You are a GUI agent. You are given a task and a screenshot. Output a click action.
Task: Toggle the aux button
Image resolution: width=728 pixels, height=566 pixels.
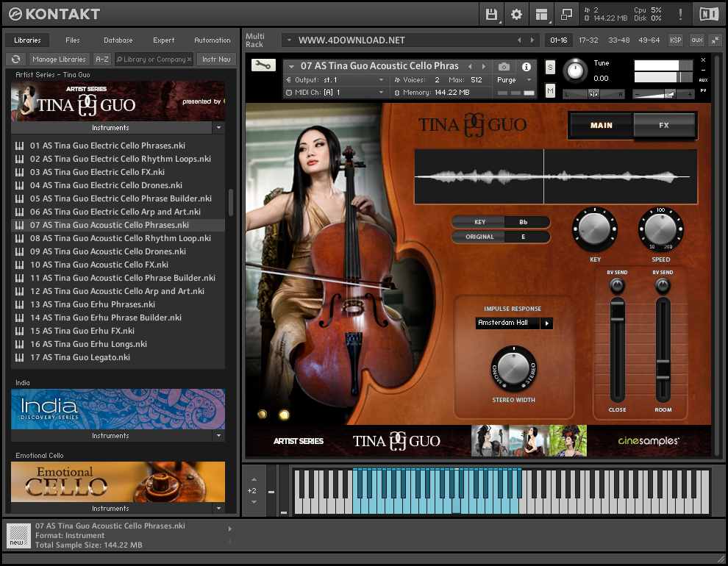tap(697, 40)
